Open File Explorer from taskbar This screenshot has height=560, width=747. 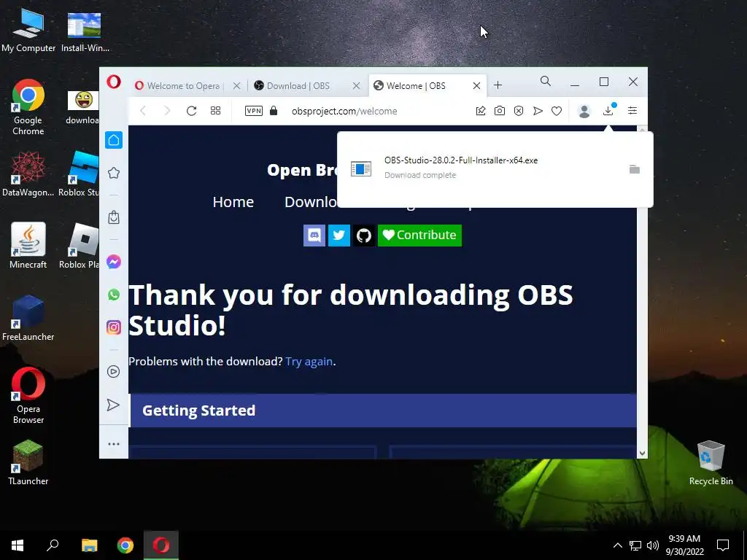(x=89, y=545)
